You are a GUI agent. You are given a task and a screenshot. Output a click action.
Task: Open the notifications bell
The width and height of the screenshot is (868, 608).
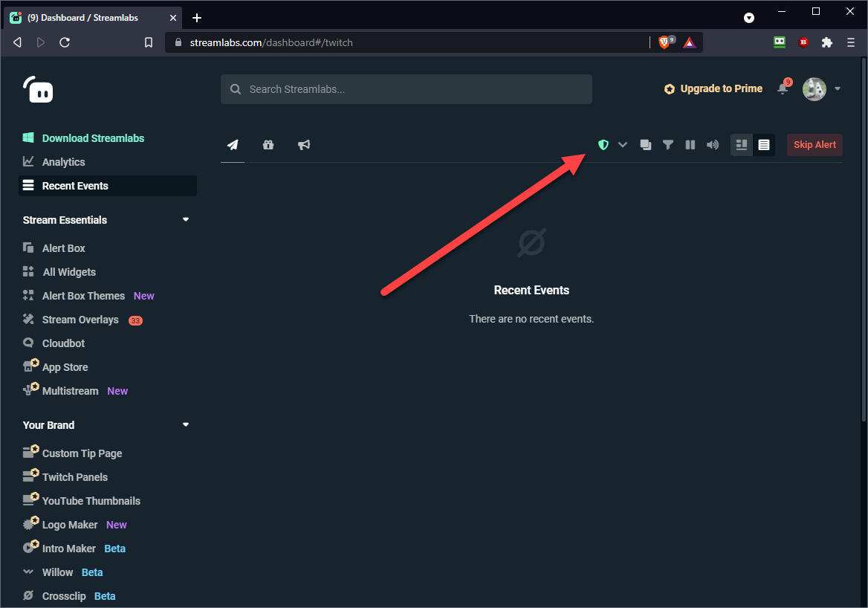783,88
